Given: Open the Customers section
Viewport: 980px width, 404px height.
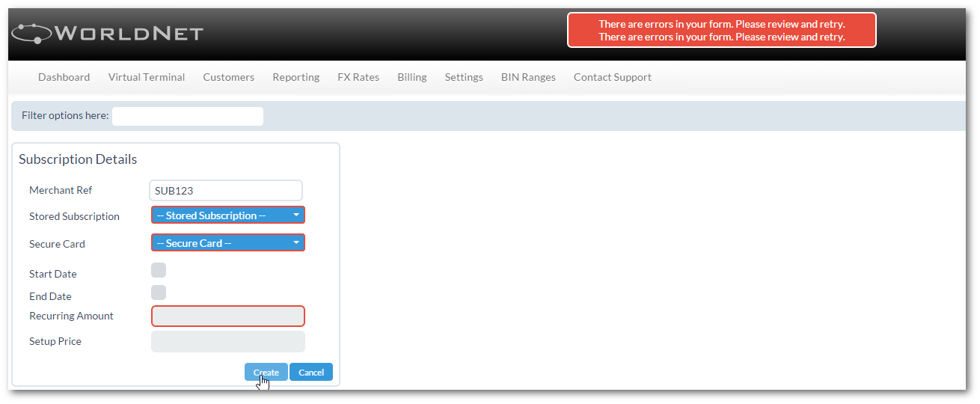Looking at the screenshot, I should (228, 77).
